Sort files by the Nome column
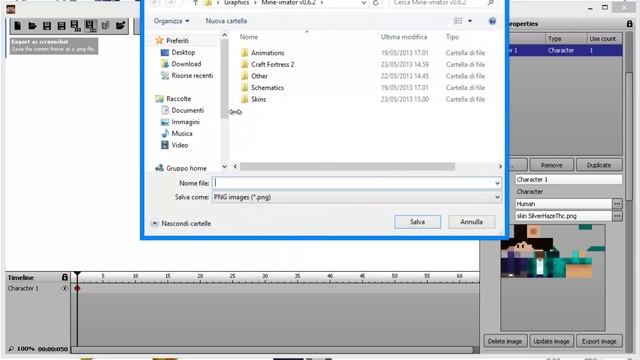The width and height of the screenshot is (640, 360). click(249, 37)
